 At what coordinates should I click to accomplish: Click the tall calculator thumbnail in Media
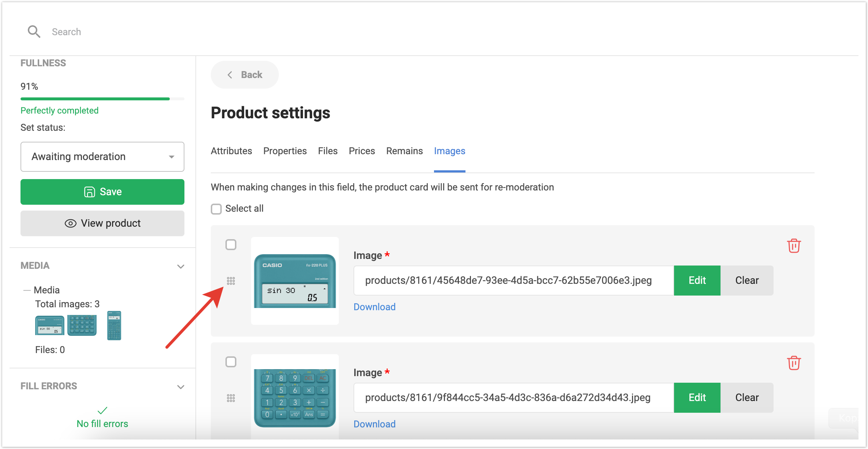click(114, 326)
